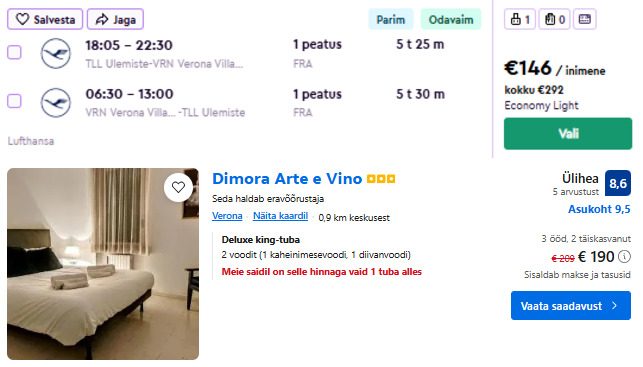Click the Lufthansa logo on the return flight
Viewport: 643px width, 367px height.
(x=56, y=103)
